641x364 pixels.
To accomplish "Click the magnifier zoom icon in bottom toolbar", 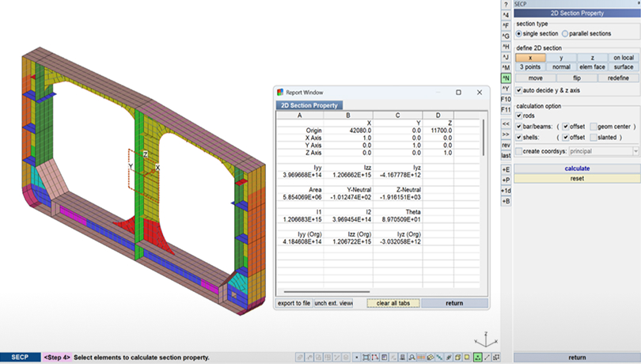I will coord(412,358).
